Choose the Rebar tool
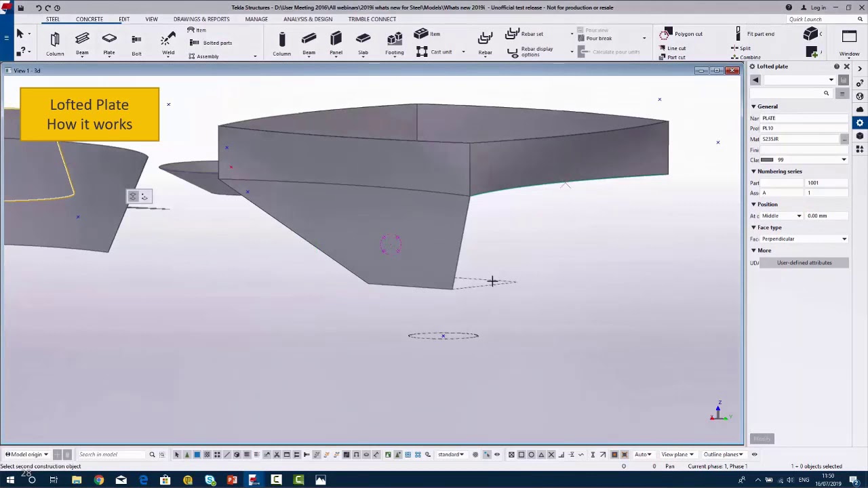Image resolution: width=868 pixels, height=488 pixels. [485, 43]
